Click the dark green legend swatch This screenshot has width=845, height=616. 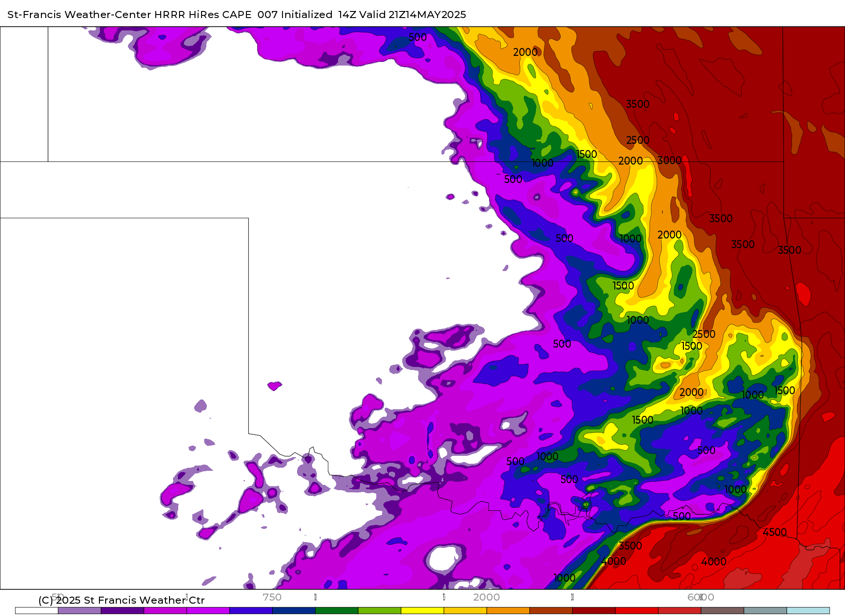click(337, 611)
